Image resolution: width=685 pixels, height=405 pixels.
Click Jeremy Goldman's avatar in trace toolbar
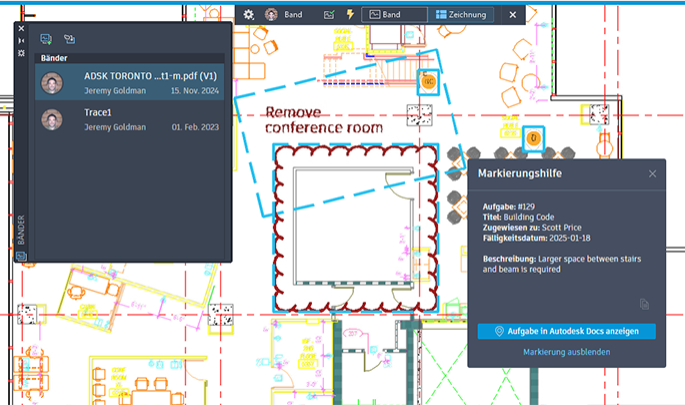[271, 15]
